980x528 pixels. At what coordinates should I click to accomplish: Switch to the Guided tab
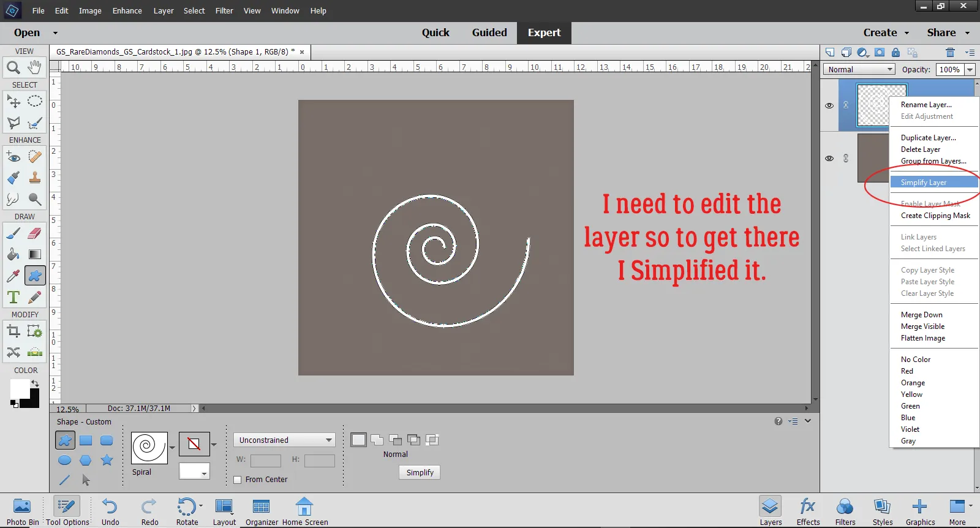(x=489, y=33)
